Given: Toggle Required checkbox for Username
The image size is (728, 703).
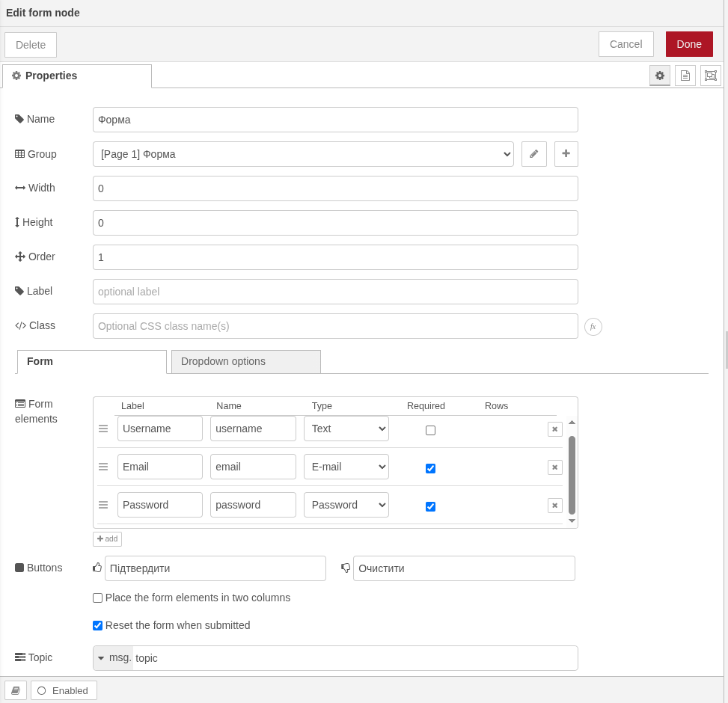Looking at the screenshot, I should coord(430,430).
